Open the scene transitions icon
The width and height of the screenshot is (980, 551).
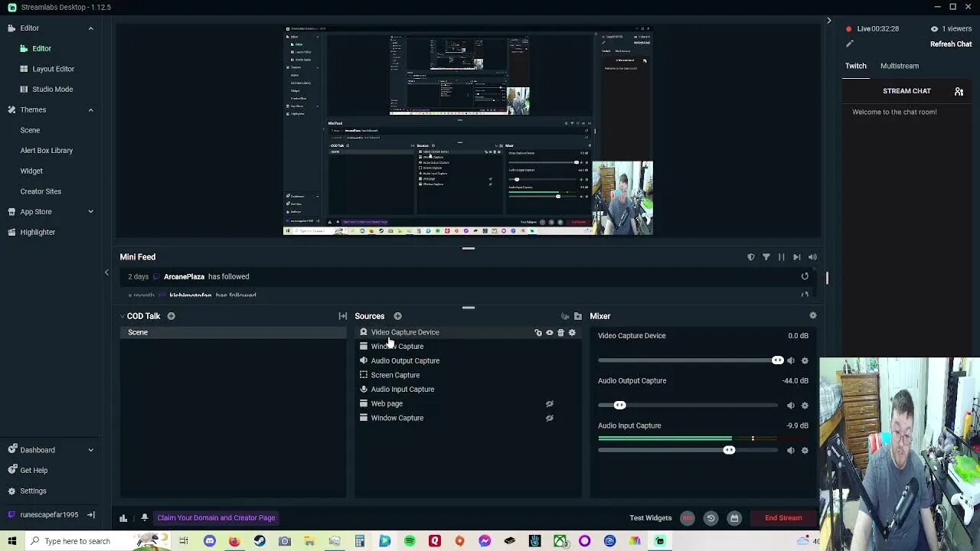(342, 316)
